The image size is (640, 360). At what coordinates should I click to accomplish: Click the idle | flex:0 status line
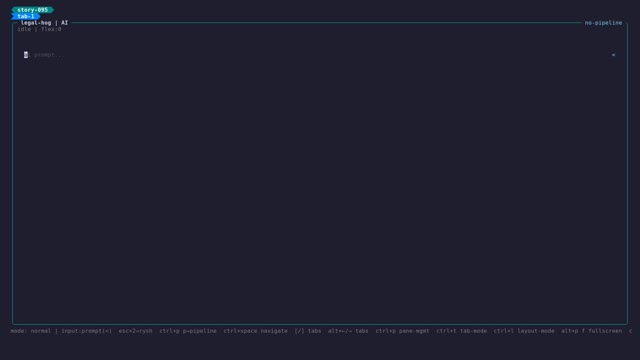coord(39,29)
